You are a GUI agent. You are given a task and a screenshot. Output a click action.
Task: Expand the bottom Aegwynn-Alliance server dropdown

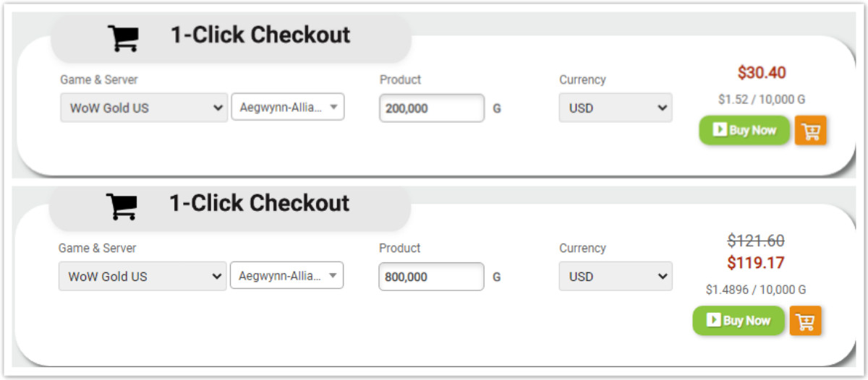pos(286,275)
